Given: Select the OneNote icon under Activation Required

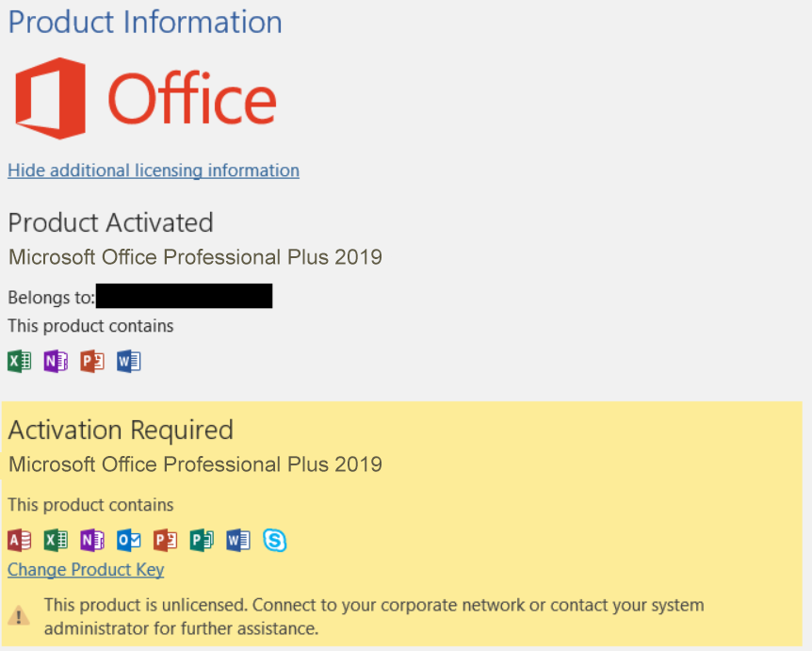Looking at the screenshot, I should point(91,540).
